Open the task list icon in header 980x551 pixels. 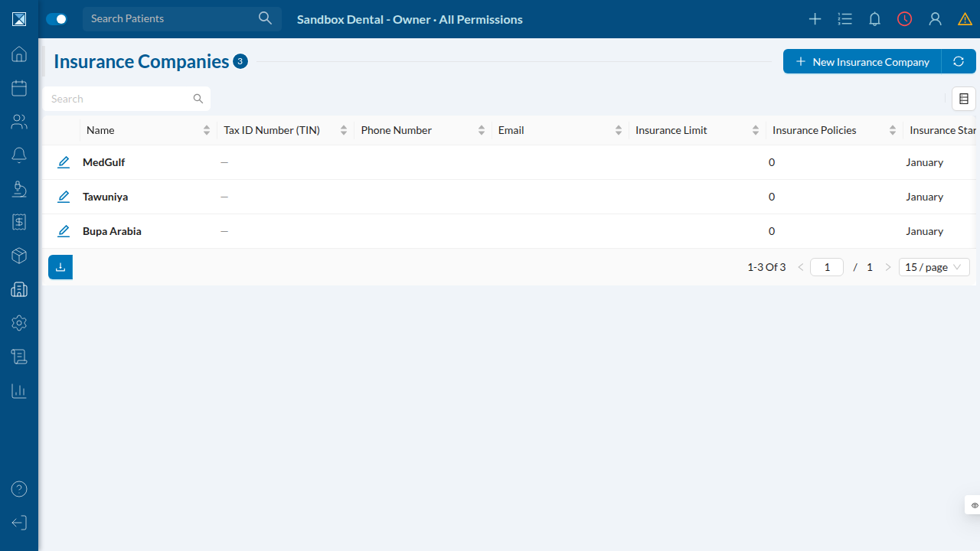[x=844, y=19]
